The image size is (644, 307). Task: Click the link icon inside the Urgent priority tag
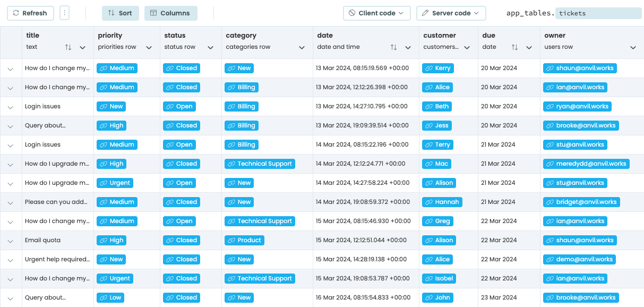click(104, 183)
